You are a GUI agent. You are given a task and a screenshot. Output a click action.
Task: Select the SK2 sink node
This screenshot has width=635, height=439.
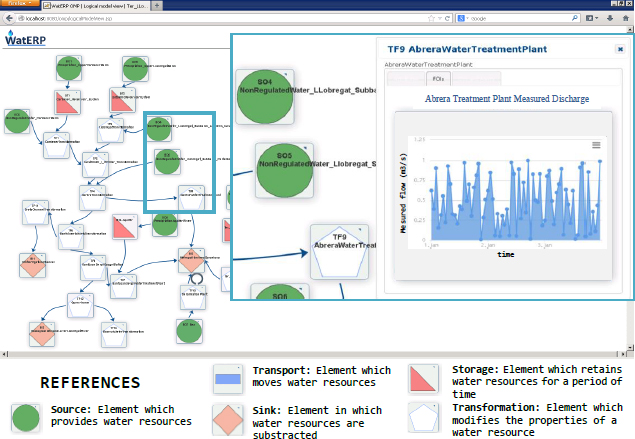click(x=191, y=261)
